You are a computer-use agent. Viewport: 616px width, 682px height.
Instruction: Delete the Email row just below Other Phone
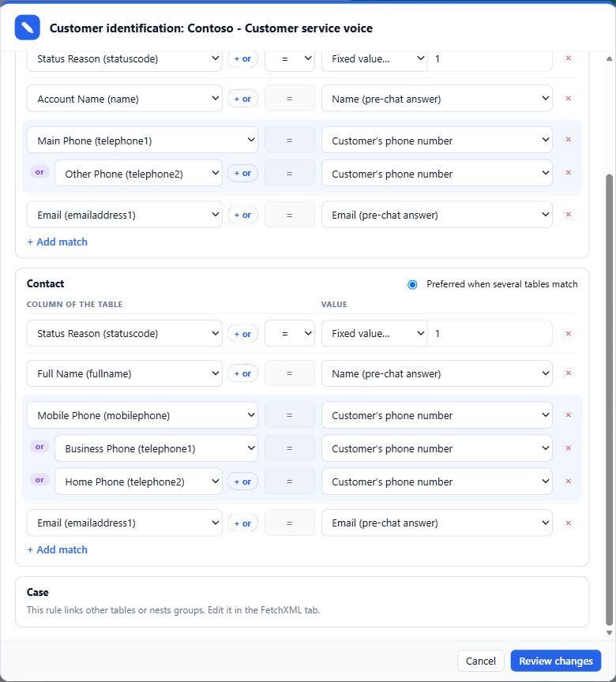(568, 215)
